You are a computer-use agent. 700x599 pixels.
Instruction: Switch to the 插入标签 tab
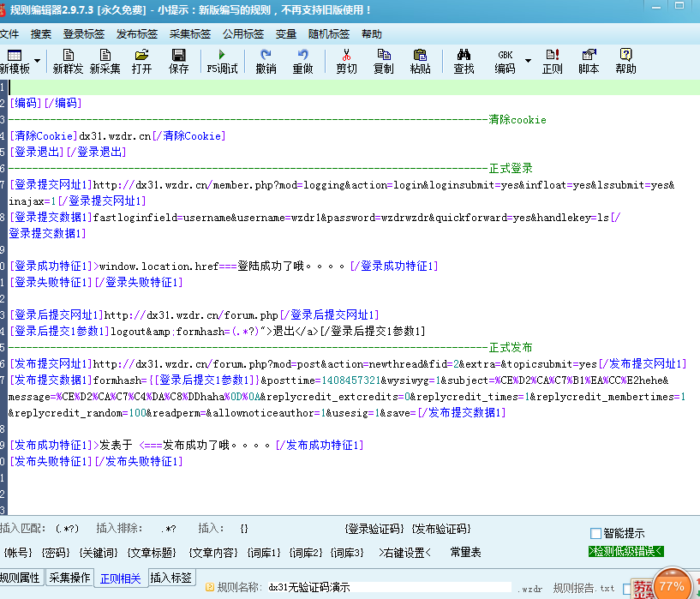tap(171, 578)
